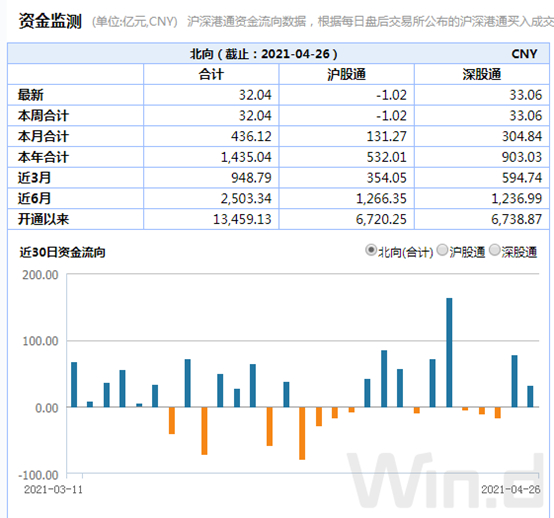The height and width of the screenshot is (518, 554).
Task: Click the 本月合计 row label
Action: pos(43,136)
